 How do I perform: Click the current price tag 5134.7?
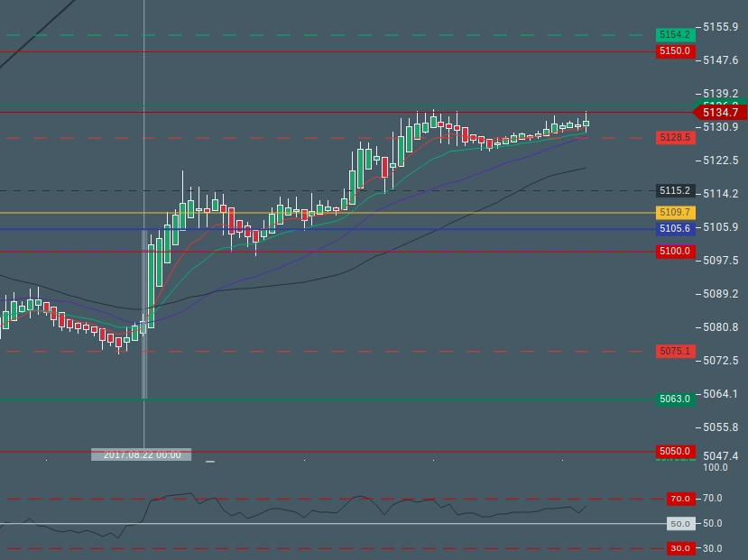720,113
